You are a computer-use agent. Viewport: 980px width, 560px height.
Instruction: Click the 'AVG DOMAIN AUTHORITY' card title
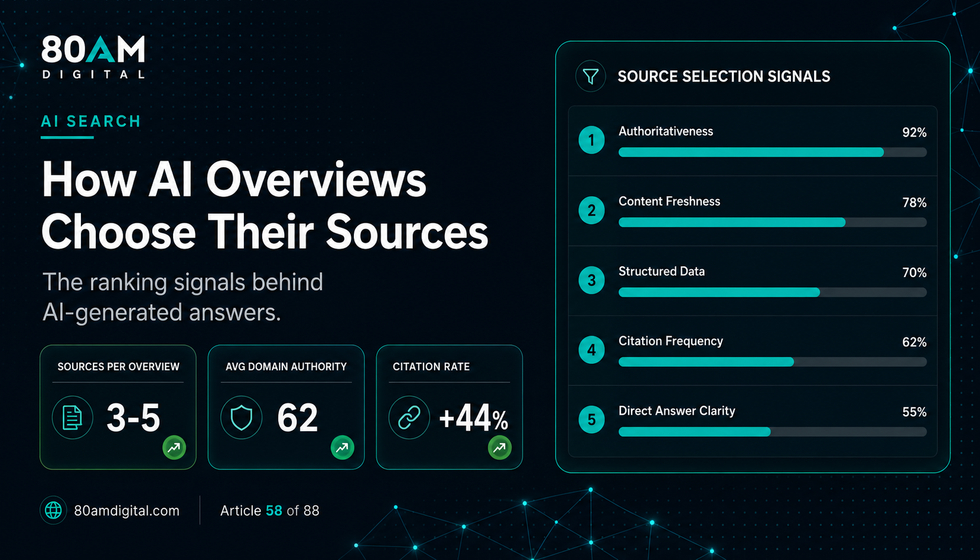(286, 367)
